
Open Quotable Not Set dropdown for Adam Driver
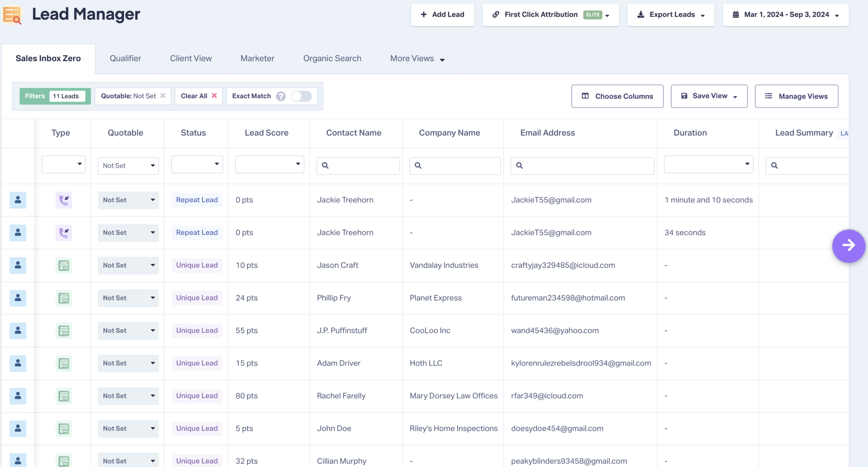point(128,363)
